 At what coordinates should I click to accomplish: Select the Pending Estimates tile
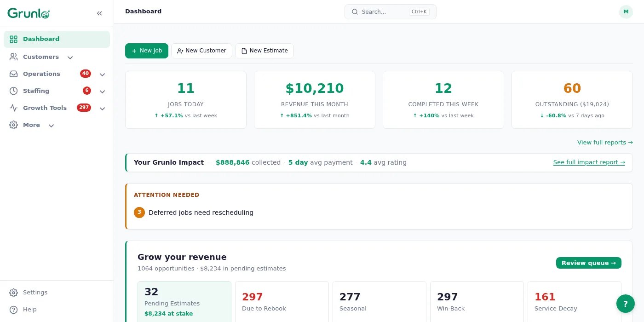click(x=184, y=302)
